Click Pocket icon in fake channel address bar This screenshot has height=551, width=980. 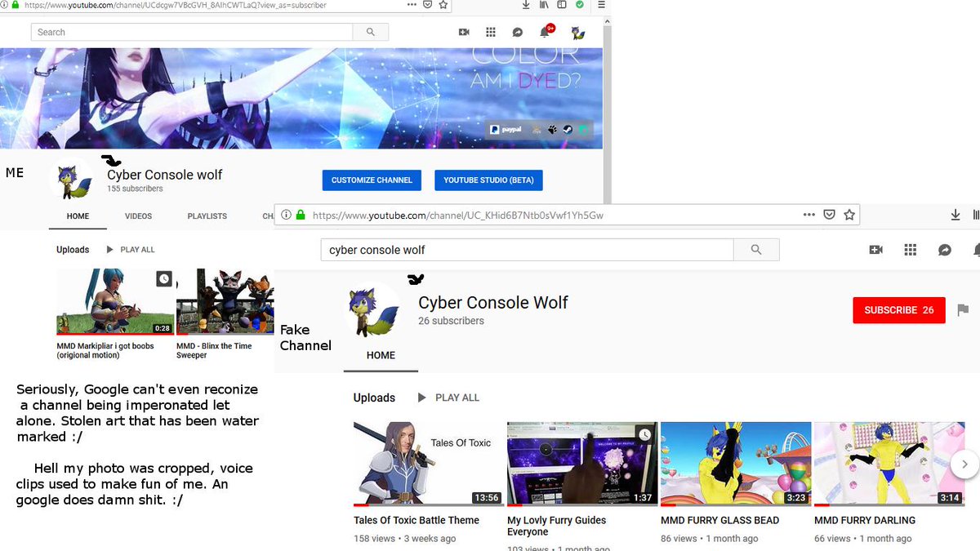(829, 215)
